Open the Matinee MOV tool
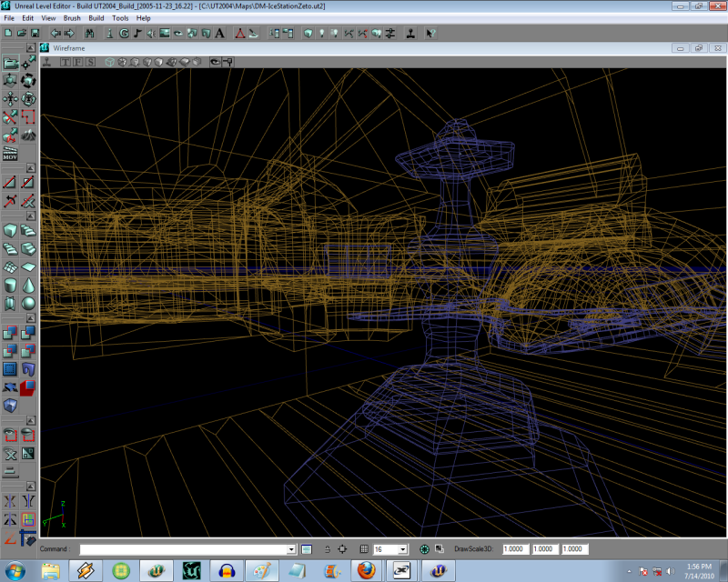Image resolution: width=728 pixels, height=582 pixels. pos(10,154)
